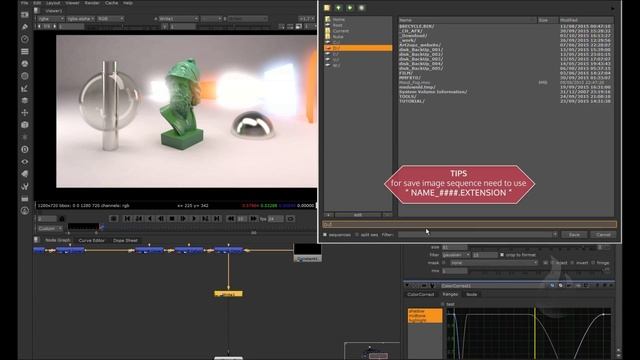Open the Layout menu
Image resolution: width=640 pixels, height=360 pixels.
click(x=53, y=3)
